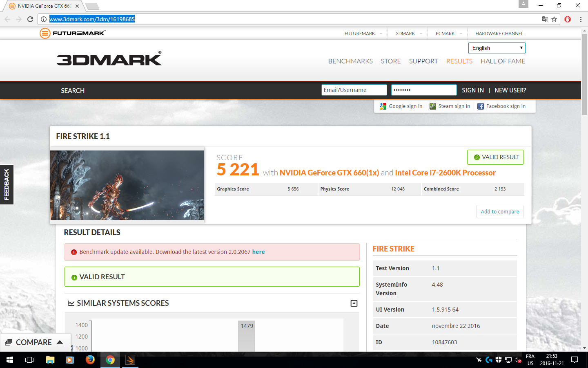Collapse the Similar Systems Scores panel

(354, 303)
